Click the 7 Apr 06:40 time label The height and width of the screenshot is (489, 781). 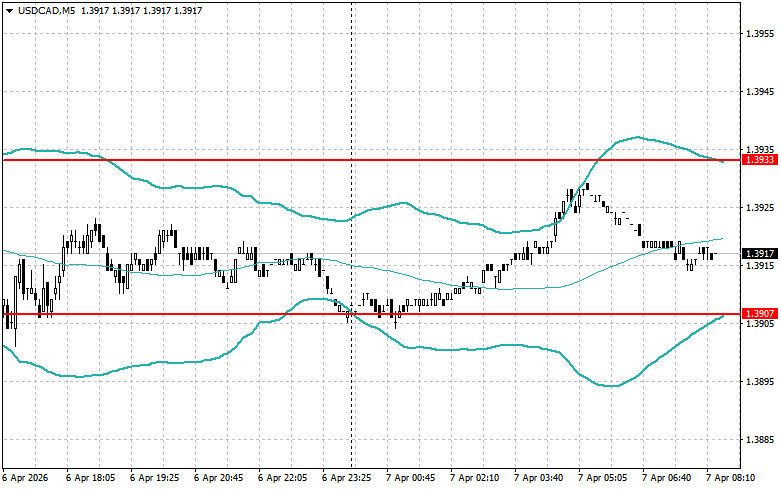click(x=666, y=478)
